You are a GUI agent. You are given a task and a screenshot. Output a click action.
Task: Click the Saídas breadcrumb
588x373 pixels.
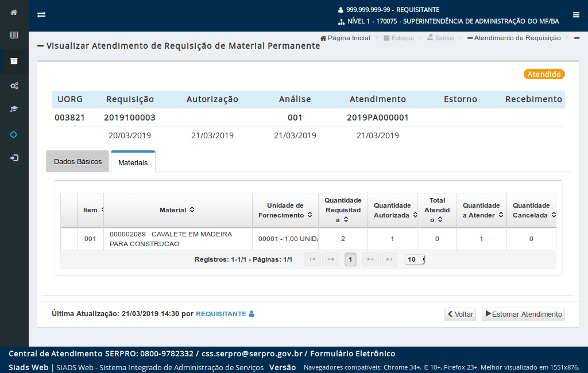click(440, 38)
